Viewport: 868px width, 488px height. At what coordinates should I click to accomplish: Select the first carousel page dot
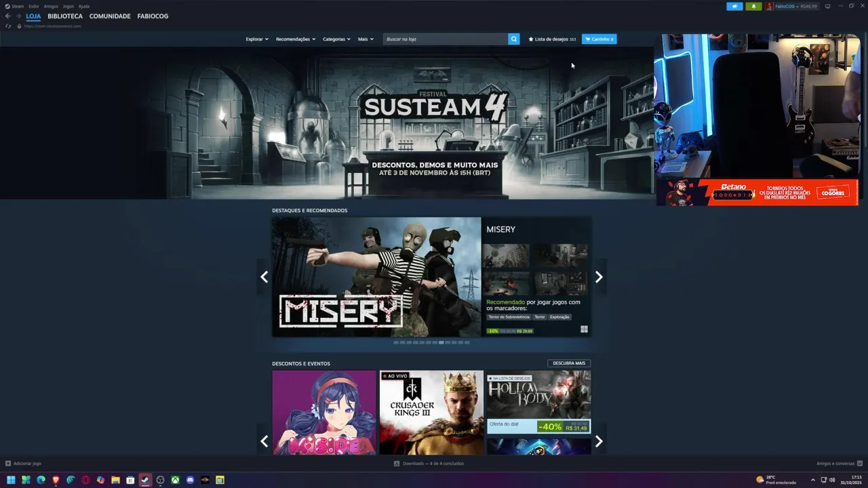pos(397,342)
